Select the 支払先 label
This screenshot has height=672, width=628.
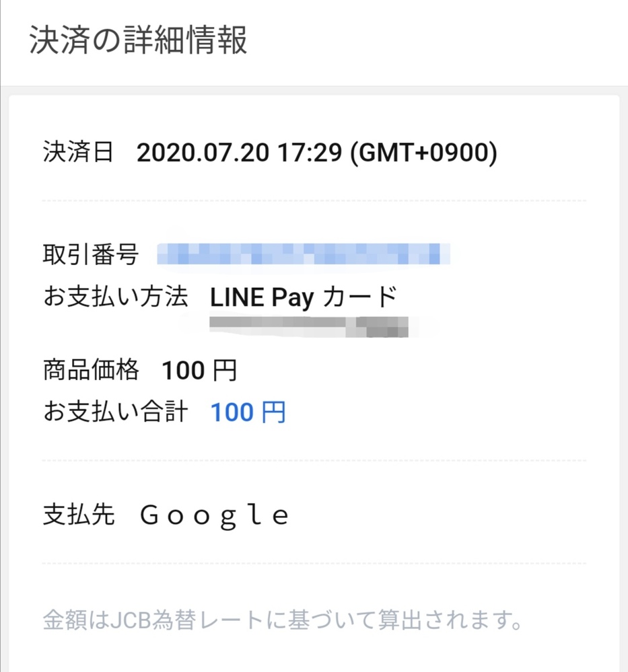click(x=79, y=515)
